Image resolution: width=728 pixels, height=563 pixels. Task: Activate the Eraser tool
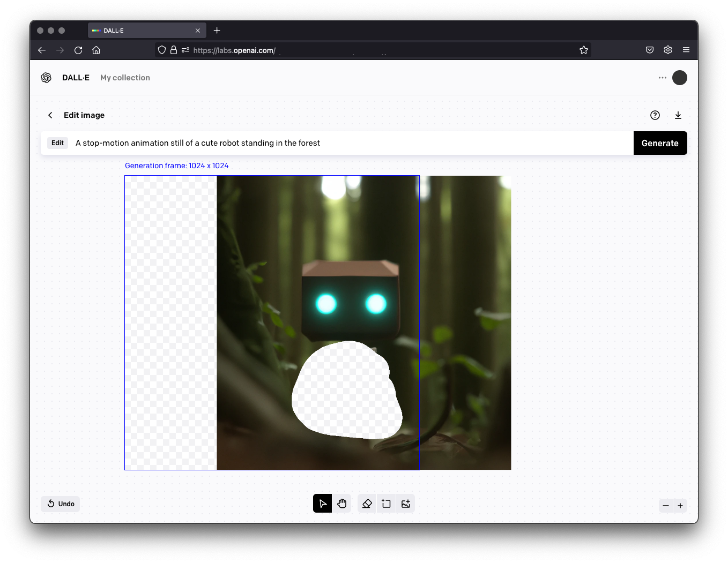[x=367, y=504]
